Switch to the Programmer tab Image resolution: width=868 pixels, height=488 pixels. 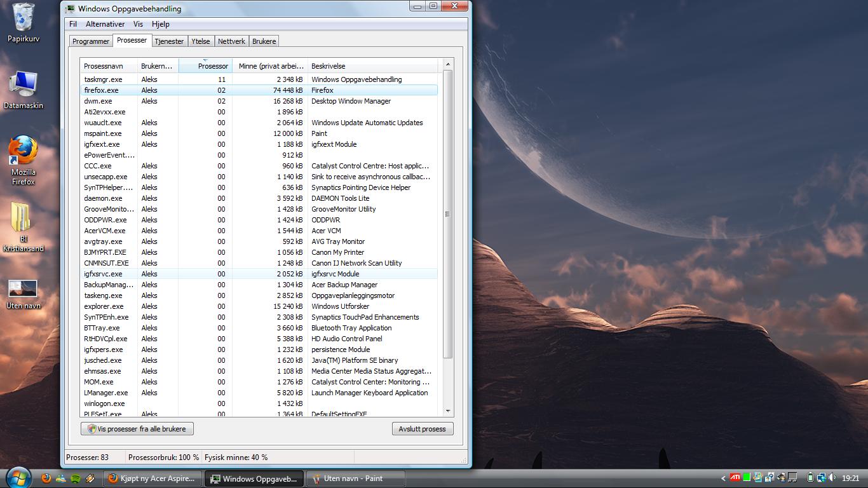pyautogui.click(x=91, y=41)
